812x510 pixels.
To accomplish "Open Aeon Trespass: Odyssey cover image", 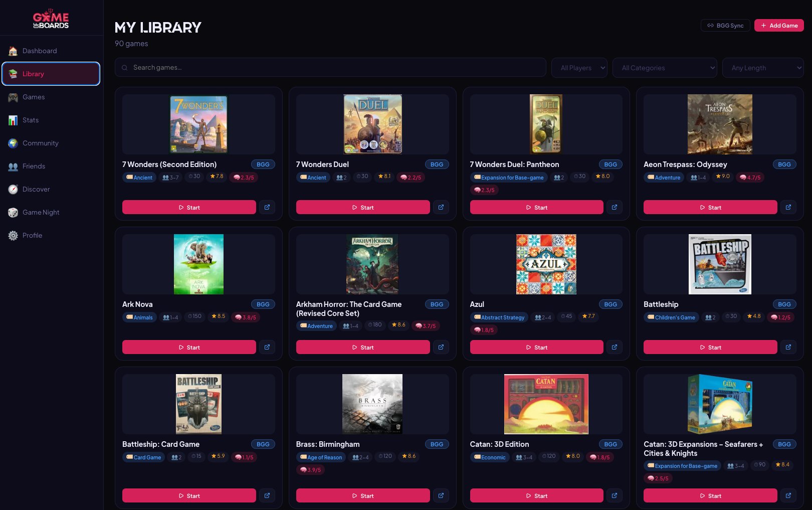I will [720, 124].
